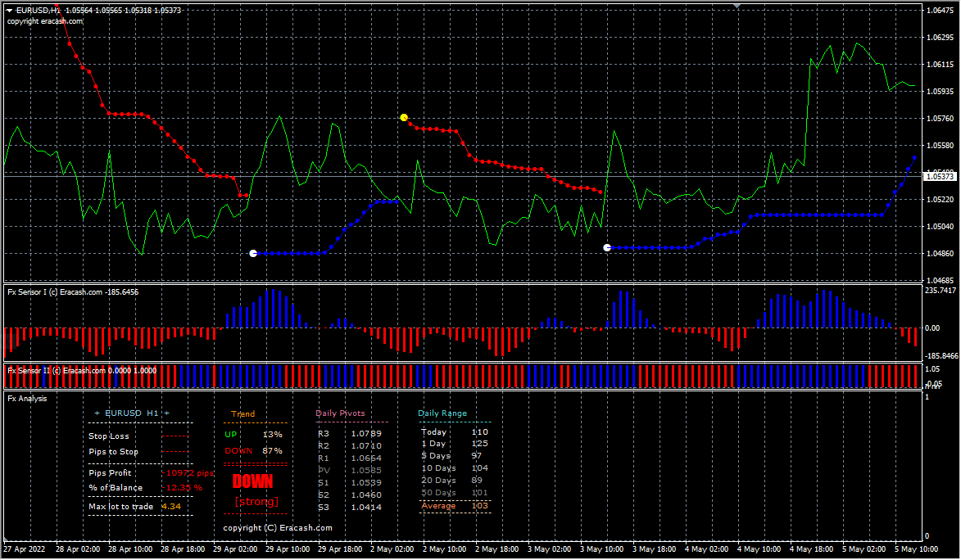Viewport: 961px width, 560px height.
Task: Click the R3 pivot value 1.0789
Action: (x=365, y=433)
